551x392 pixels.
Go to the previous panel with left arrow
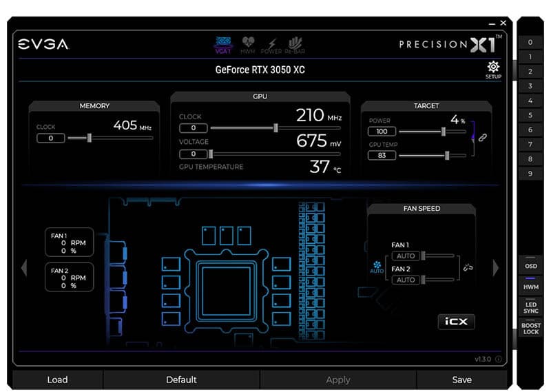tap(24, 268)
